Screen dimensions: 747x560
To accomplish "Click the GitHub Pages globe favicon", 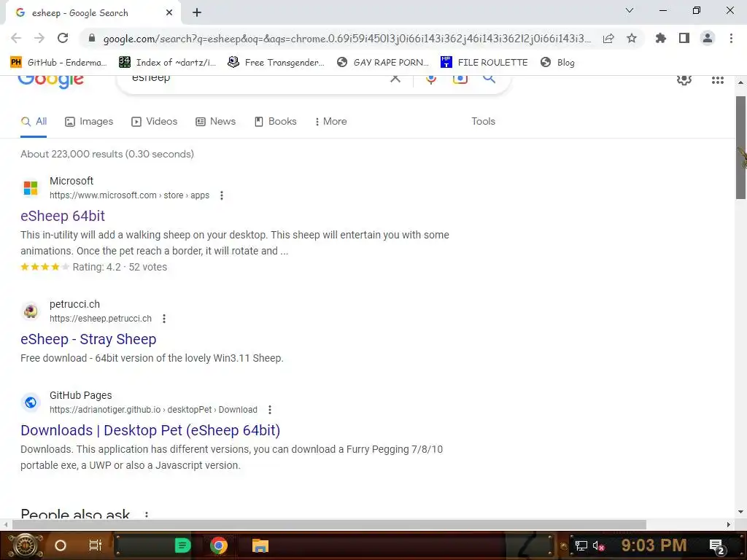I will point(31,402).
